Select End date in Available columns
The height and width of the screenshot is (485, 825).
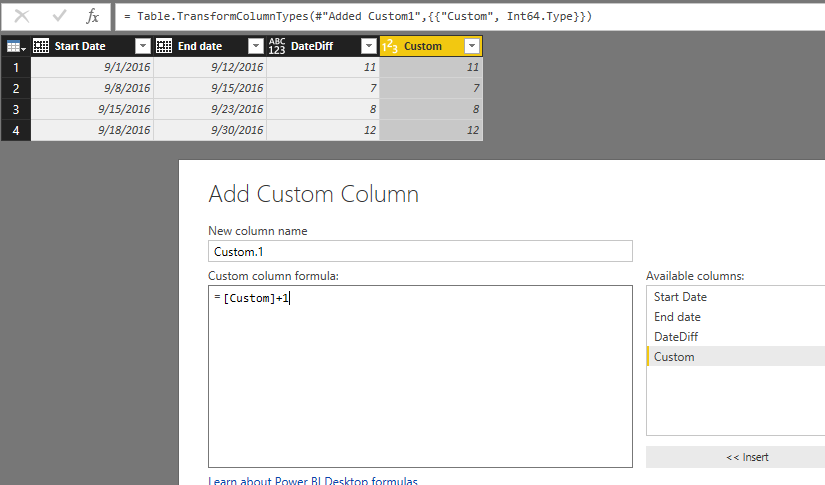pos(736,317)
